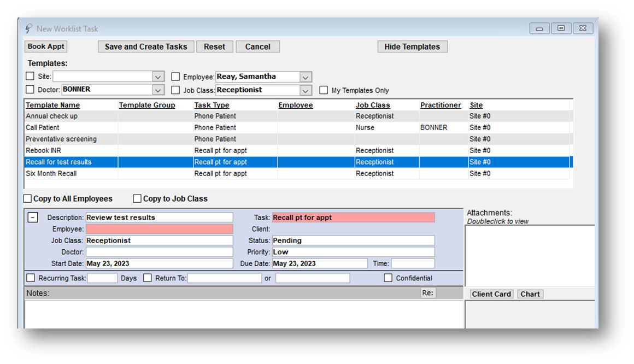Select the Recall for test results template
Screen dimensions: 634x364
[x=297, y=162]
